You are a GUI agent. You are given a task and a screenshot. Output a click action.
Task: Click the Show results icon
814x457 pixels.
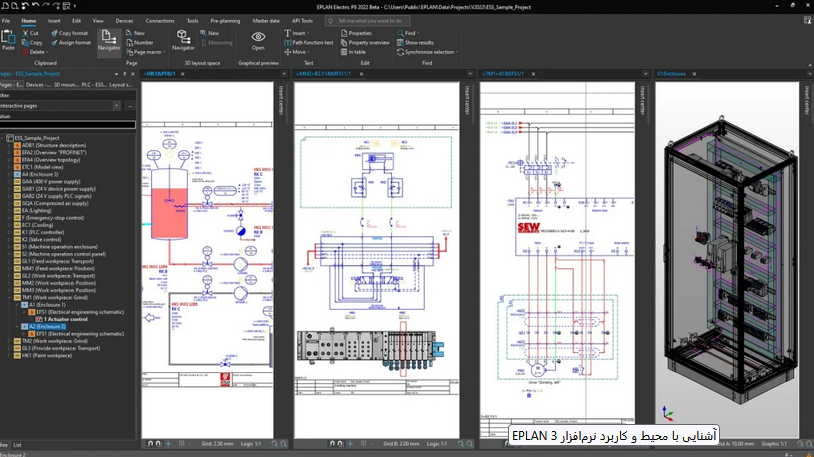point(400,43)
